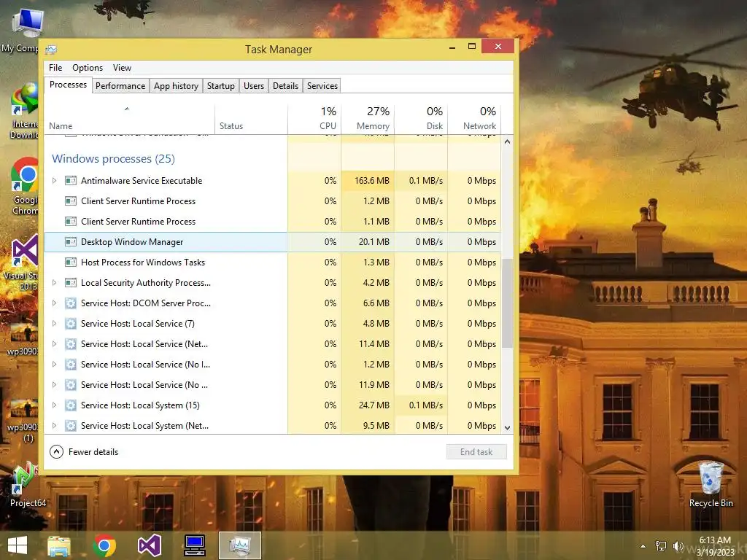
Task: Expand Service Host: Local Service (7)
Action: coord(54,324)
